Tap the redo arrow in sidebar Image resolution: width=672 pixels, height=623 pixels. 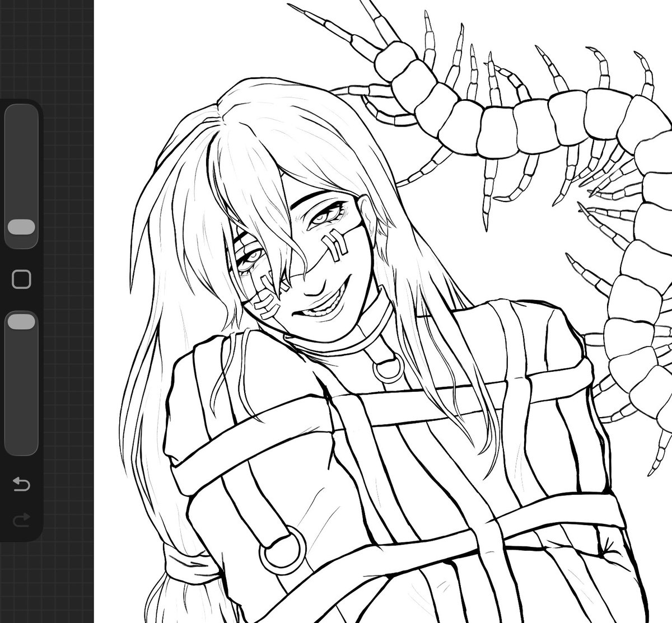click(21, 521)
